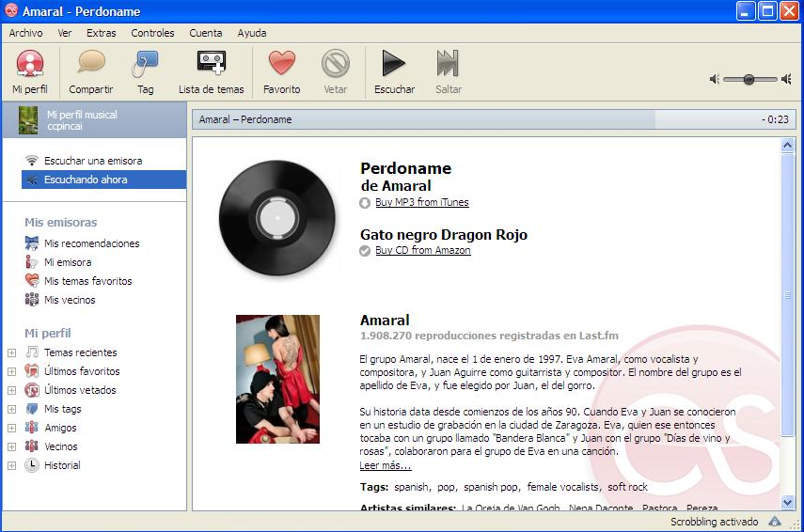This screenshot has width=804, height=532.
Task: Open Mis temas favoritos station
Action: click(87, 281)
